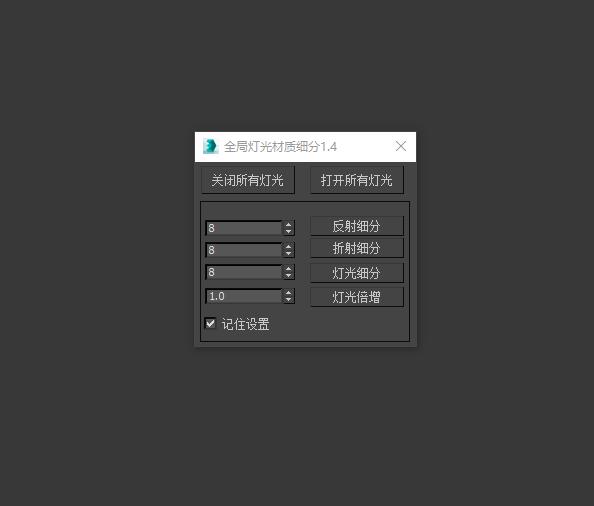Click 打开所有灯光 button
This screenshot has width=594, height=506.
pos(357,180)
